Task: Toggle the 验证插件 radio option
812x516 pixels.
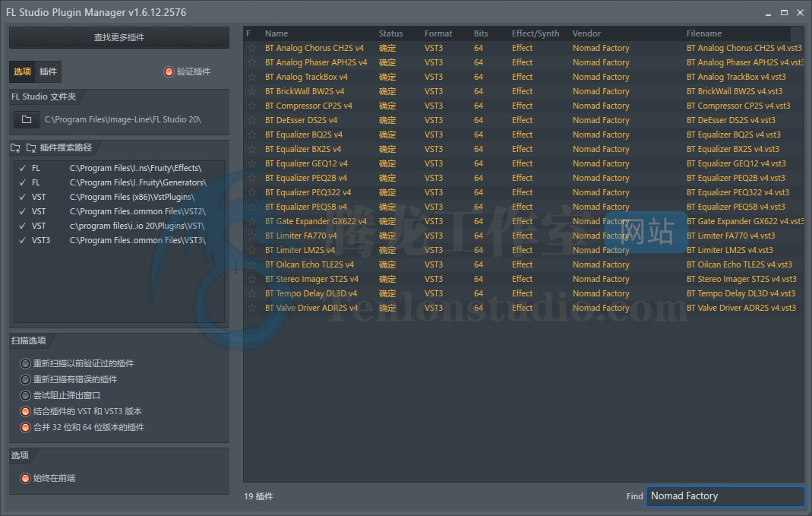Action: coord(169,71)
